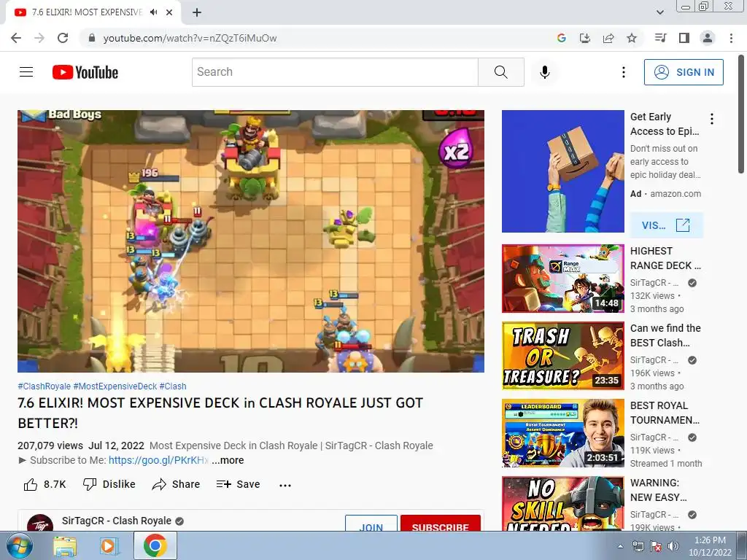Click the Amazon ad thumbnail
Viewport: 747px width, 560px height.
tap(562, 171)
